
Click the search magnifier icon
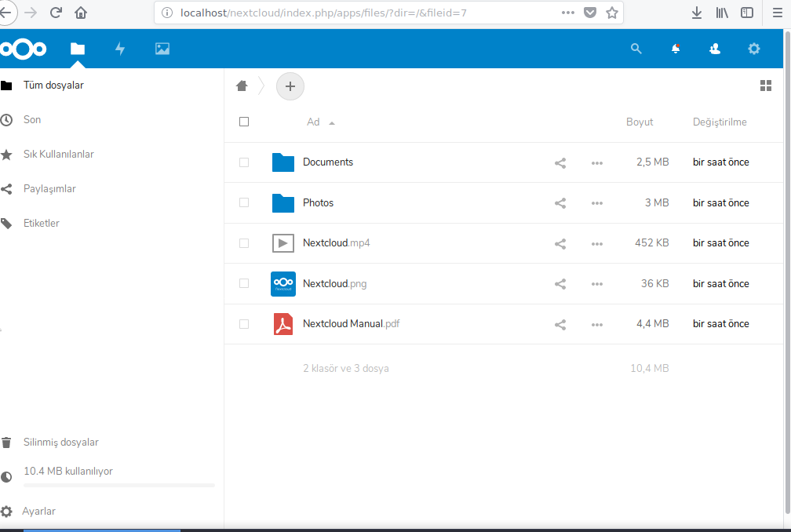pos(636,49)
